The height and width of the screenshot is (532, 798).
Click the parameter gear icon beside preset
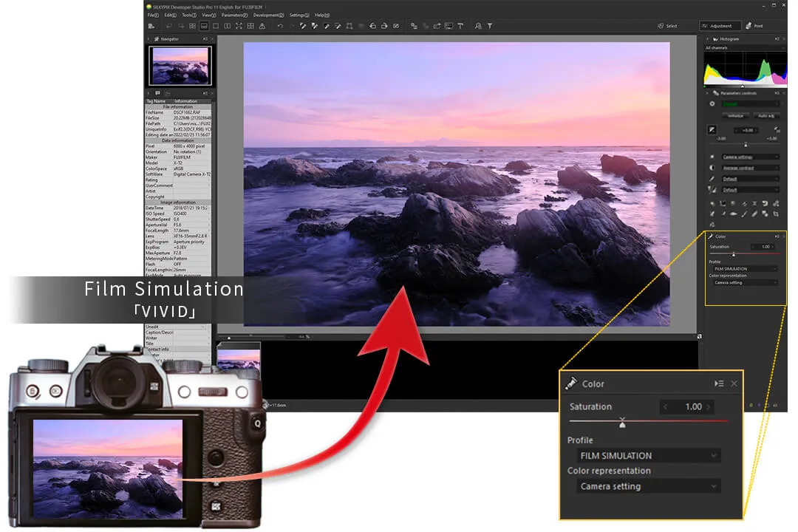point(712,104)
